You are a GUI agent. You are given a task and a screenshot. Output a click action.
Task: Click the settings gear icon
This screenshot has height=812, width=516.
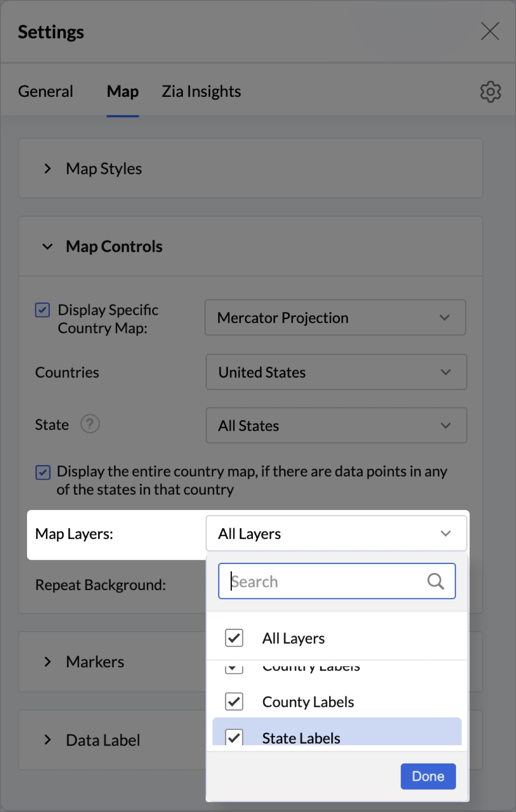tap(490, 92)
